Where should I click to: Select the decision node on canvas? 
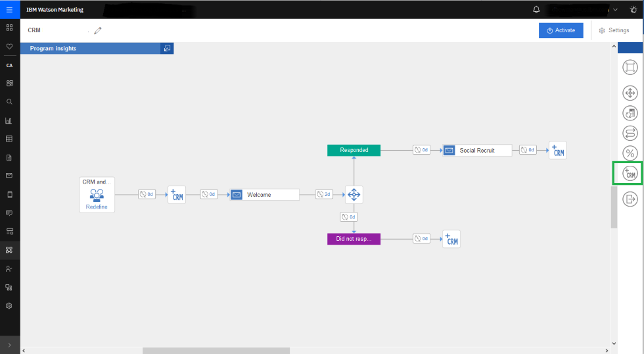pos(354,195)
